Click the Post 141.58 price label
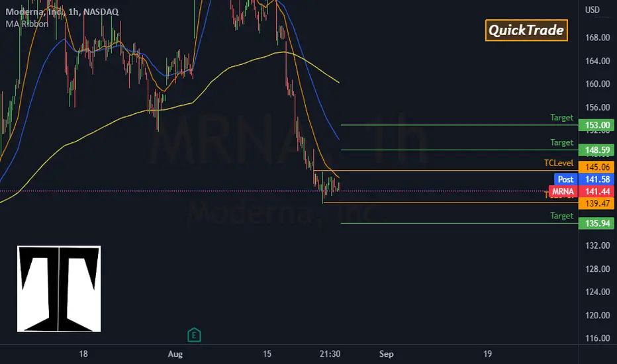 click(584, 179)
